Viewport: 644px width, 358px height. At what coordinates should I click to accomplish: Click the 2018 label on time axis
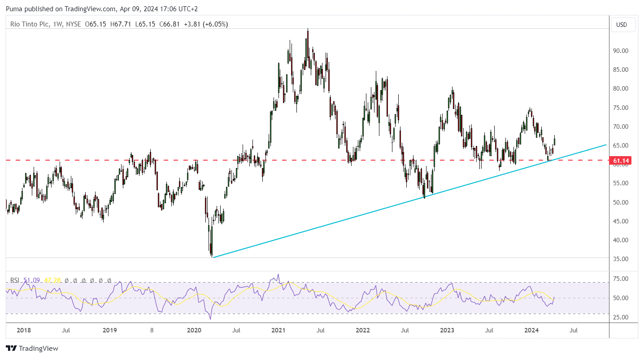tap(24, 331)
